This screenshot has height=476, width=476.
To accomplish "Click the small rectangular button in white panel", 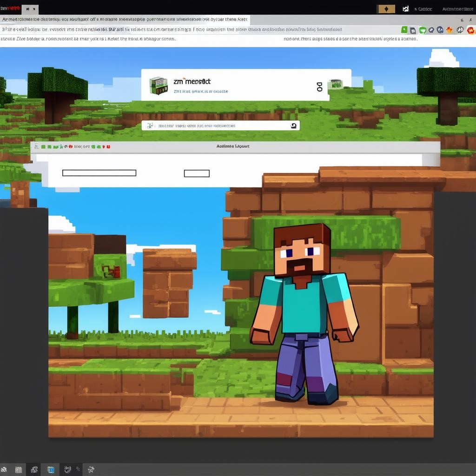I will coord(197,173).
